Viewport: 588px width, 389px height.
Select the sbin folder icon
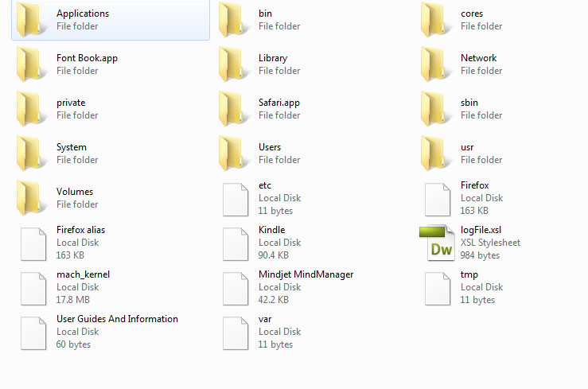tap(437, 109)
